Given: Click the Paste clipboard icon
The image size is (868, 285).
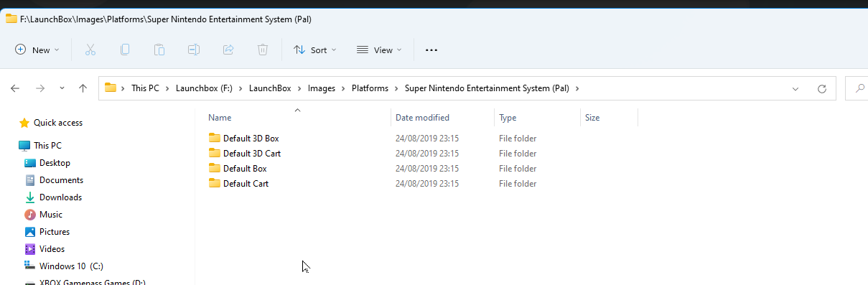Looking at the screenshot, I should 159,50.
